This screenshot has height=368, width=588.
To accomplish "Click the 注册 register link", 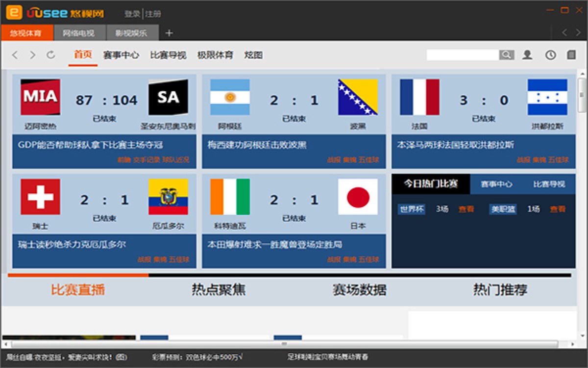I will [x=153, y=14].
